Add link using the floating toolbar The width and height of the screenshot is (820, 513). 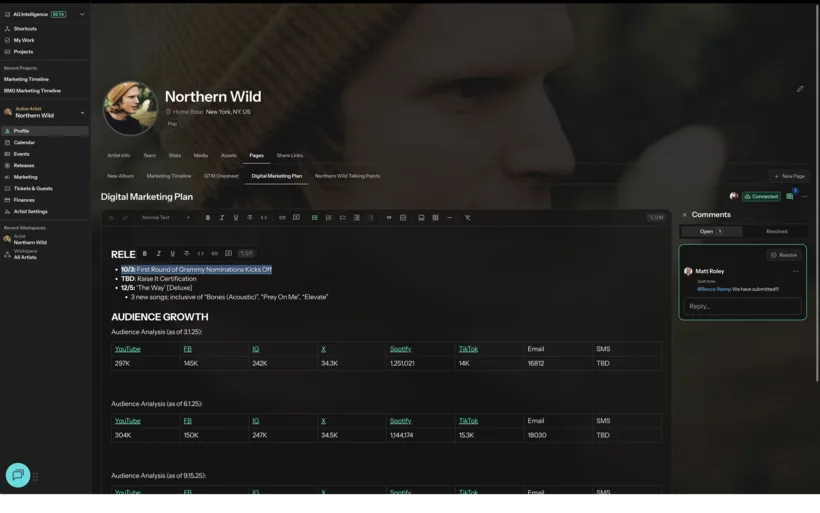[x=214, y=254]
